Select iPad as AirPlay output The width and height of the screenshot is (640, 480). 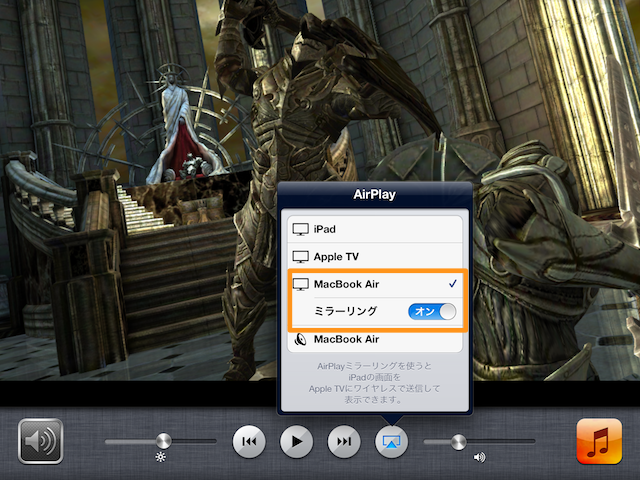(x=375, y=229)
